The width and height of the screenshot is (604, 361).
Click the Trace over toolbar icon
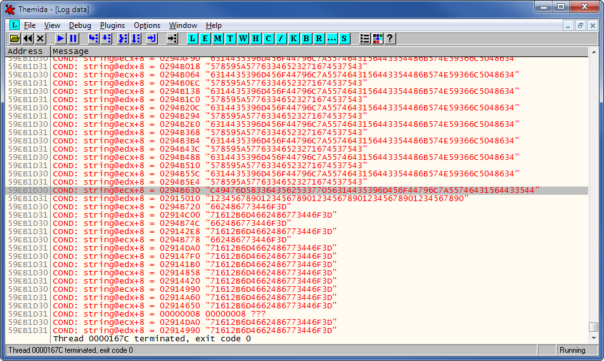136,39
